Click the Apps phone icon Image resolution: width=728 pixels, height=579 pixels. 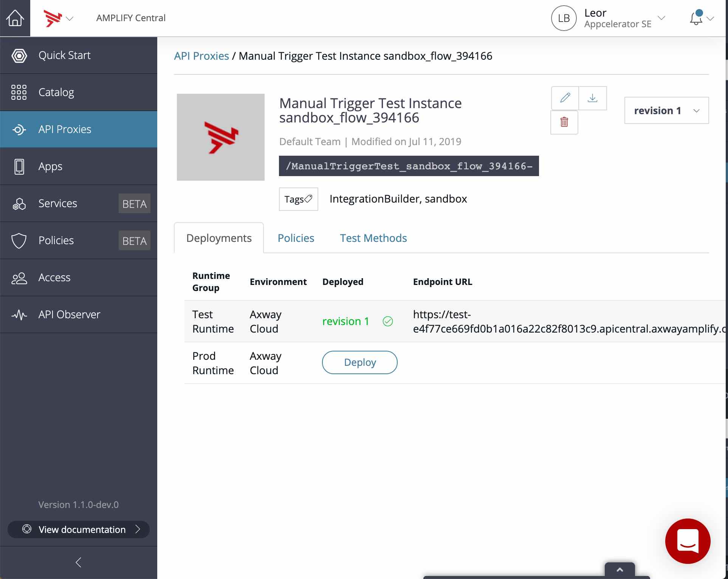[x=19, y=166]
